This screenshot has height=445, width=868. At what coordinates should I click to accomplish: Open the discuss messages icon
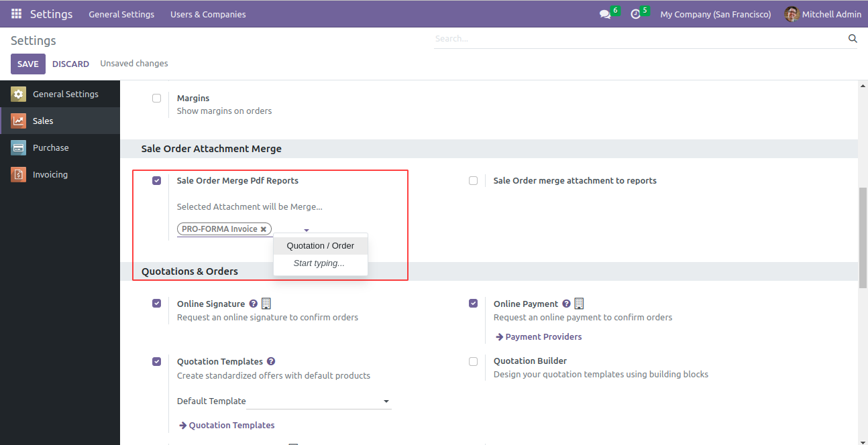pos(605,14)
